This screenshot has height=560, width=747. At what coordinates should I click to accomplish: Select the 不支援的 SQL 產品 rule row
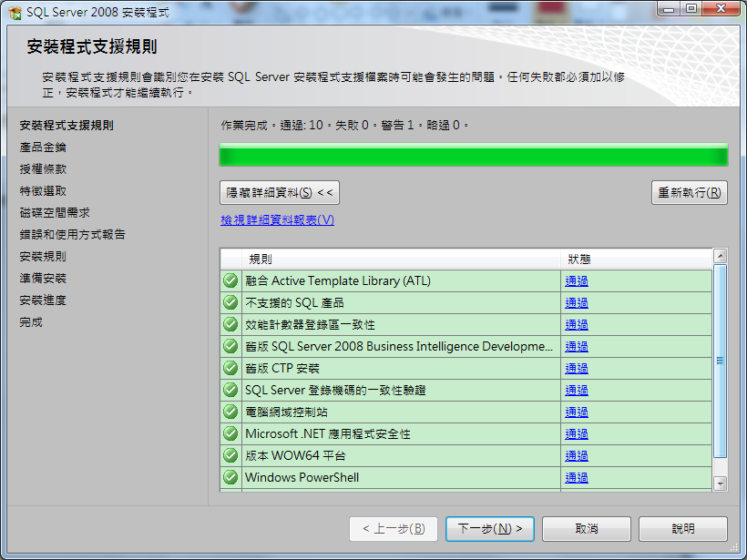click(x=466, y=303)
